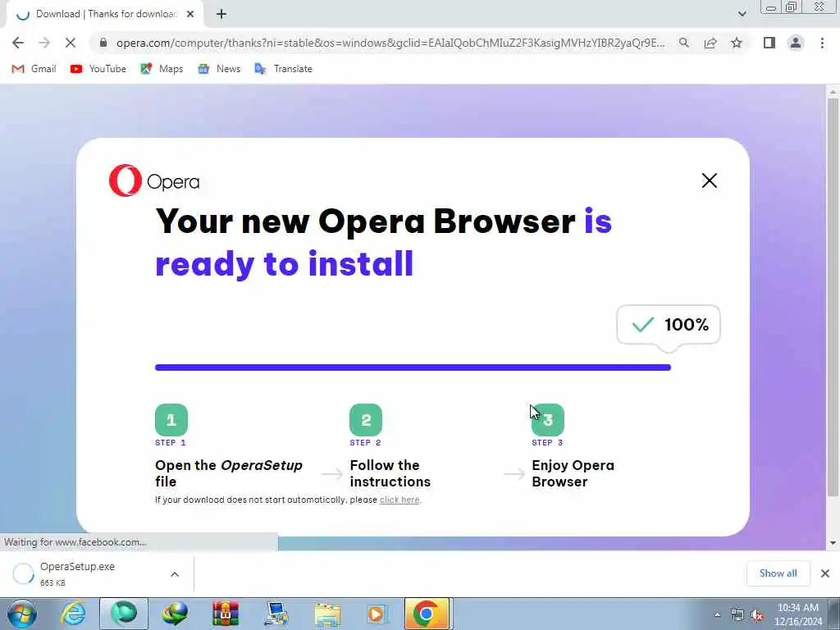Launch Internet Explorer from taskbar
Screen dimensions: 840x630
click(x=73, y=614)
